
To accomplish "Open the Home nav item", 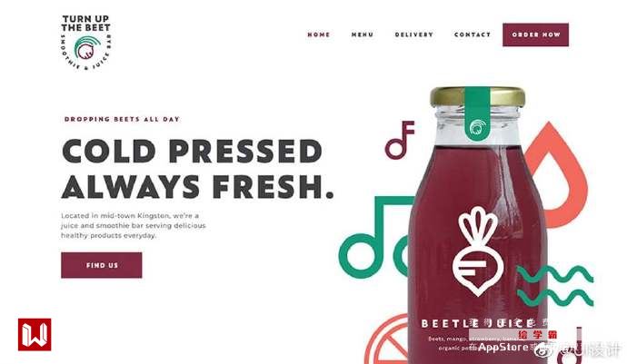I will pyautogui.click(x=319, y=34).
